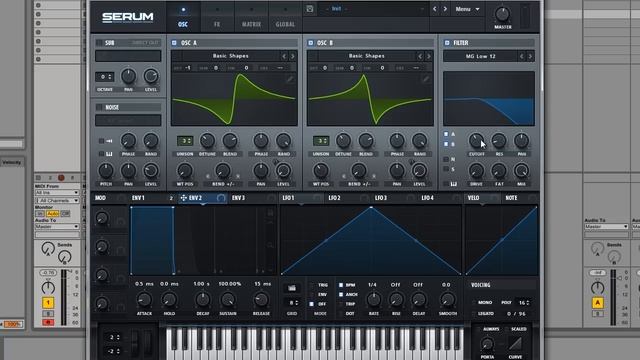640x360 pixels.
Task: Open the MG Low 12 filter type selector
Action: pyautogui.click(x=480, y=56)
